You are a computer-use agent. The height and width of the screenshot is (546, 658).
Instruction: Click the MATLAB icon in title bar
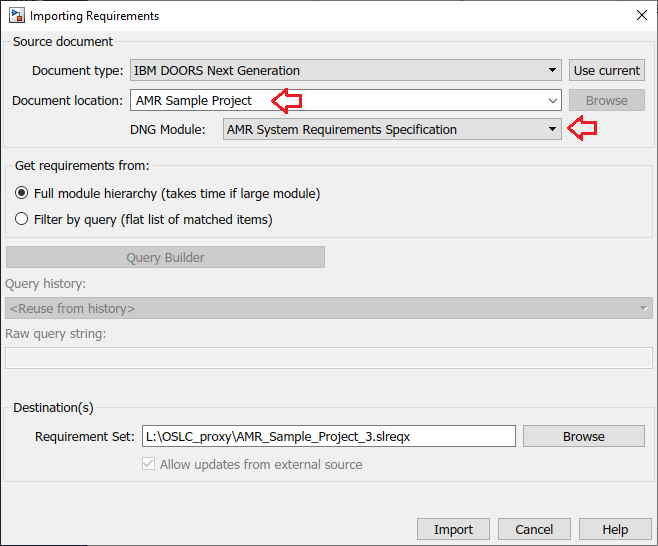(x=16, y=16)
